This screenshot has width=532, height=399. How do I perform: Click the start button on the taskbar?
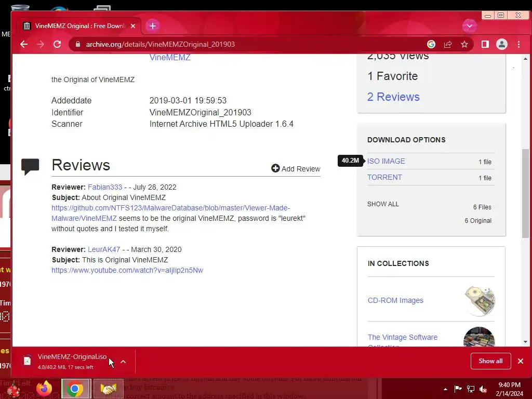coord(14,389)
